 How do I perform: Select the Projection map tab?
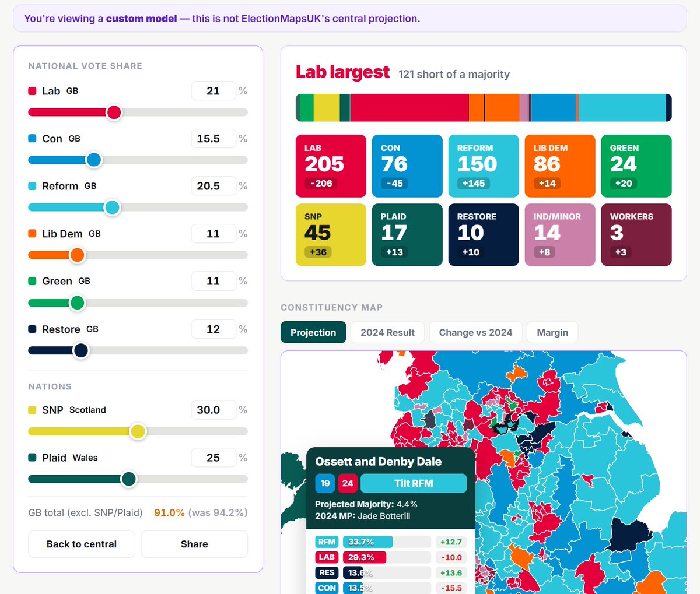313,332
